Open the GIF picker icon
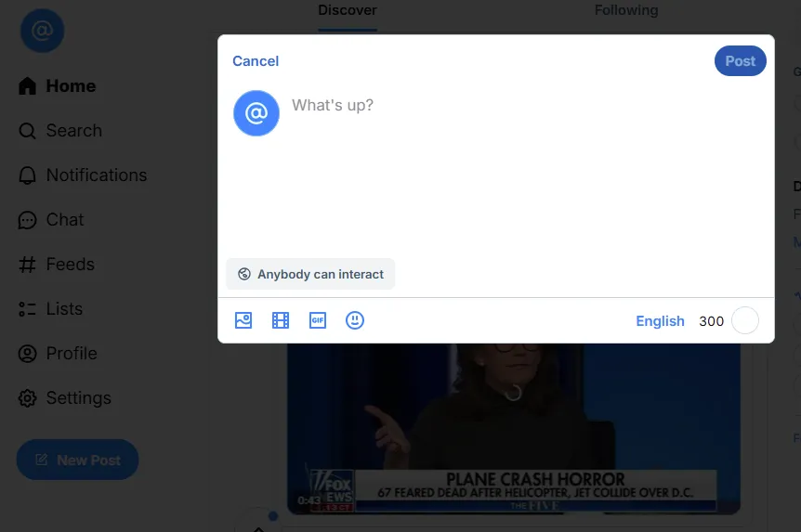This screenshot has width=801, height=532. click(318, 320)
